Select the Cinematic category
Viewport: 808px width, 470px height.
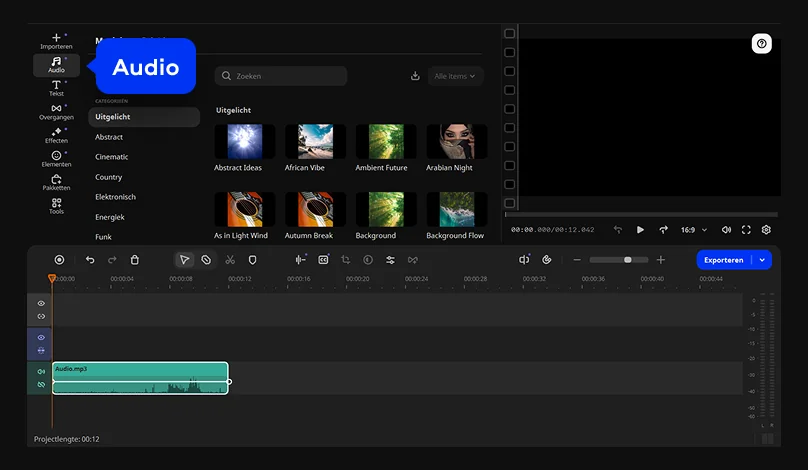click(x=112, y=157)
